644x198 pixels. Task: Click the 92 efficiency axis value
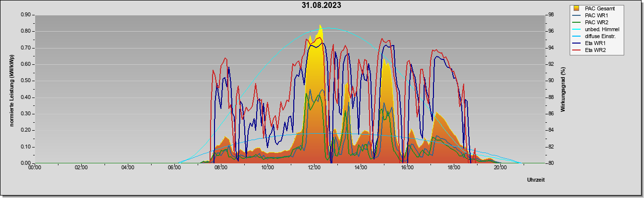[550, 64]
